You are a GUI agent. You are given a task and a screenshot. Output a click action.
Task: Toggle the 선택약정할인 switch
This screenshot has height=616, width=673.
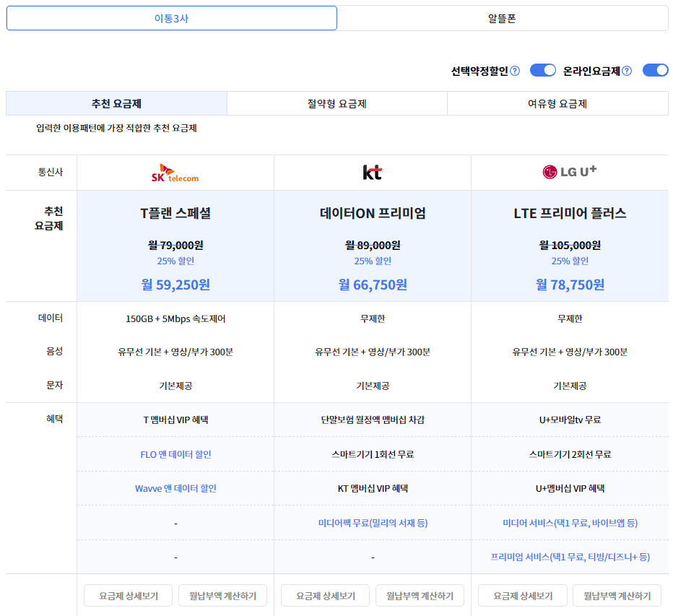click(542, 70)
